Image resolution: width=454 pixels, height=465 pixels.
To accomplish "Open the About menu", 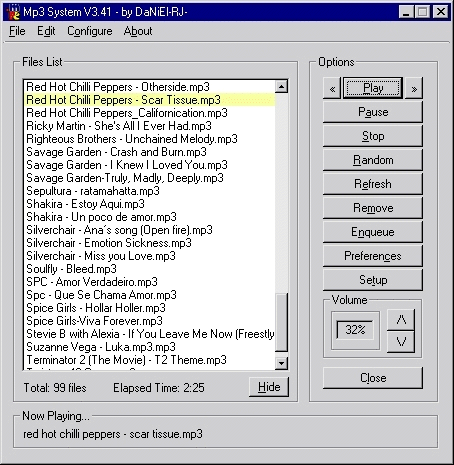I will [138, 31].
